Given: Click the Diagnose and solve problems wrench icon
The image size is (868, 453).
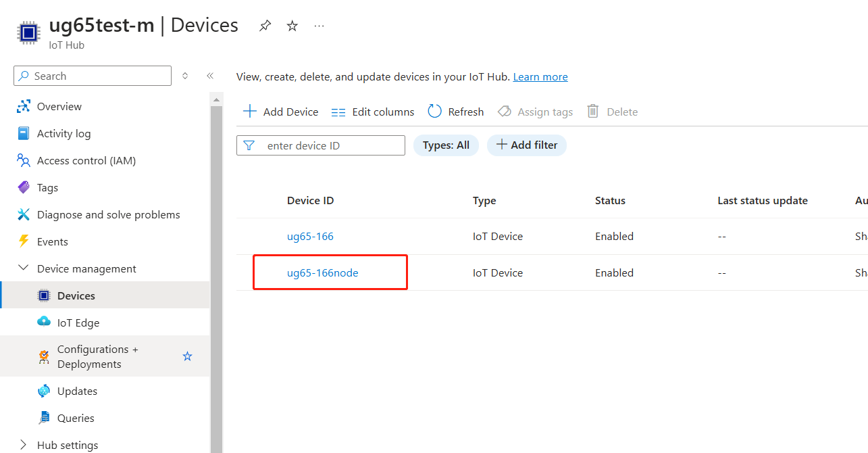Looking at the screenshot, I should [x=24, y=214].
